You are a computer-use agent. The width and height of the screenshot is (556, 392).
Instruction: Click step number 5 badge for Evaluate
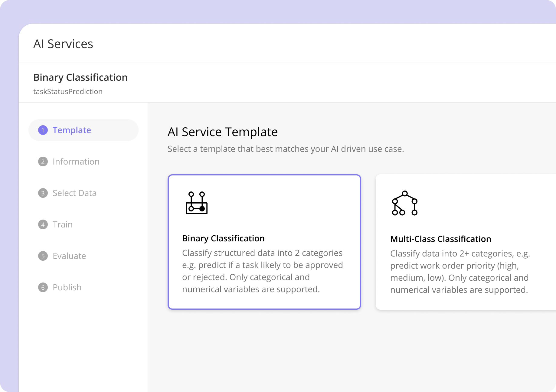point(43,256)
